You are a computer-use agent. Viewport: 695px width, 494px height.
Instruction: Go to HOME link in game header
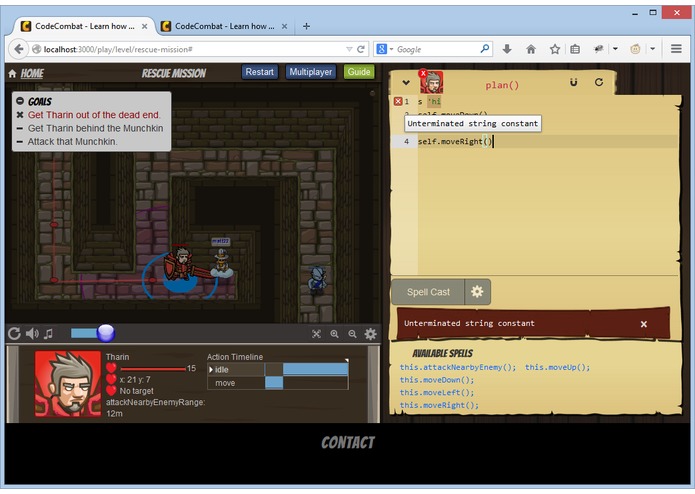point(32,73)
